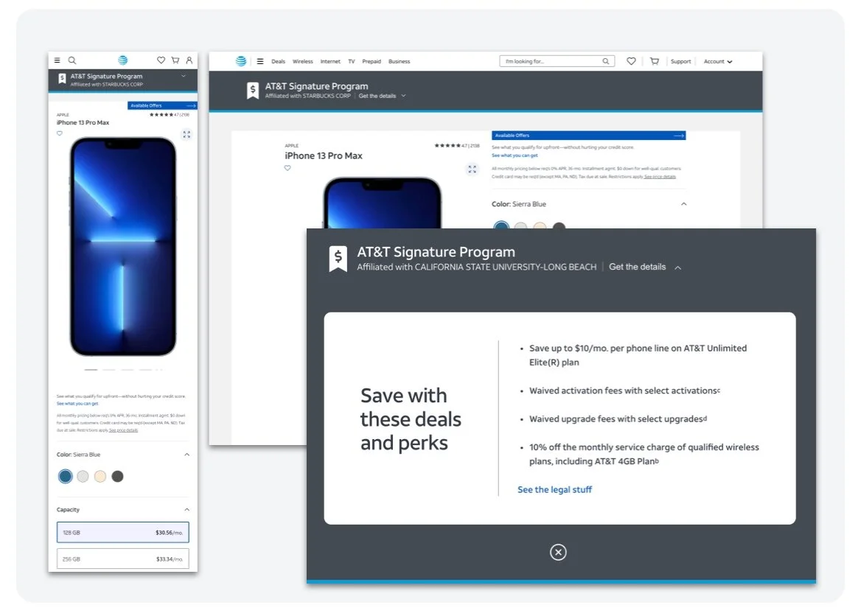Select 128 GB capacity option
Screen dimensions: 858x616
point(122,532)
